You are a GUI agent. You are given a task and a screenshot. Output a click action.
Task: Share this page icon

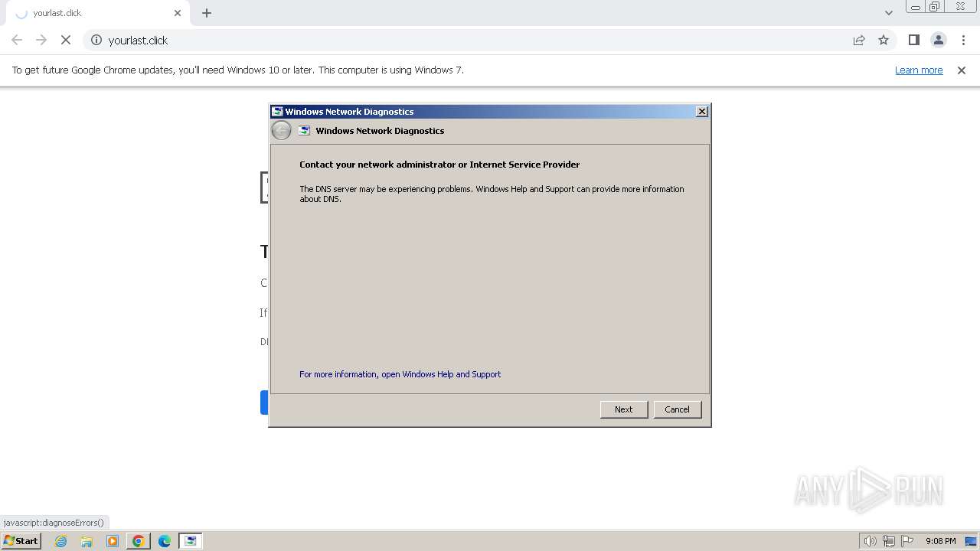pyautogui.click(x=859, y=40)
